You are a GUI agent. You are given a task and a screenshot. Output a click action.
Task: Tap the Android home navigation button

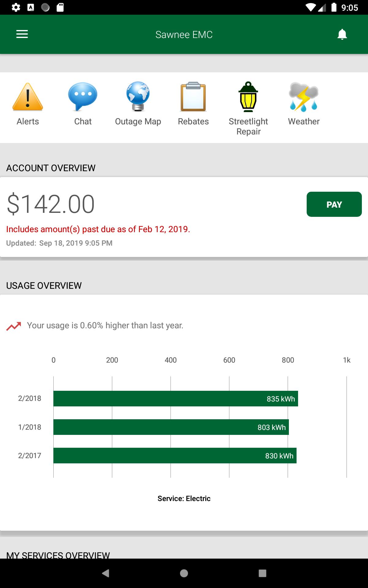click(x=184, y=573)
